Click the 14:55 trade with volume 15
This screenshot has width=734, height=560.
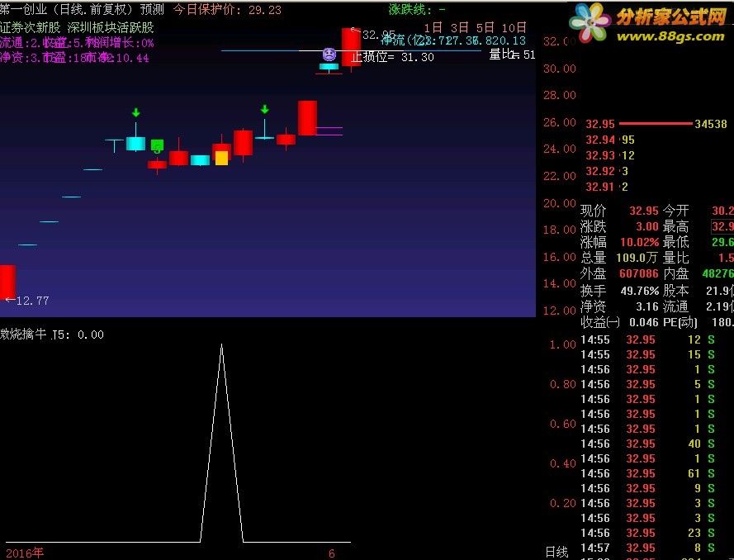click(x=648, y=355)
